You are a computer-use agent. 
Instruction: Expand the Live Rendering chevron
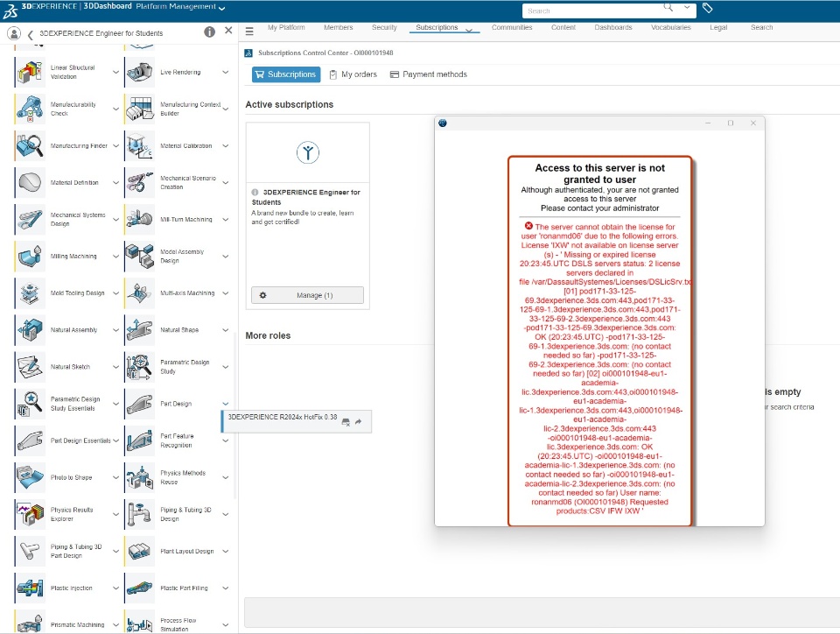pyautogui.click(x=226, y=73)
